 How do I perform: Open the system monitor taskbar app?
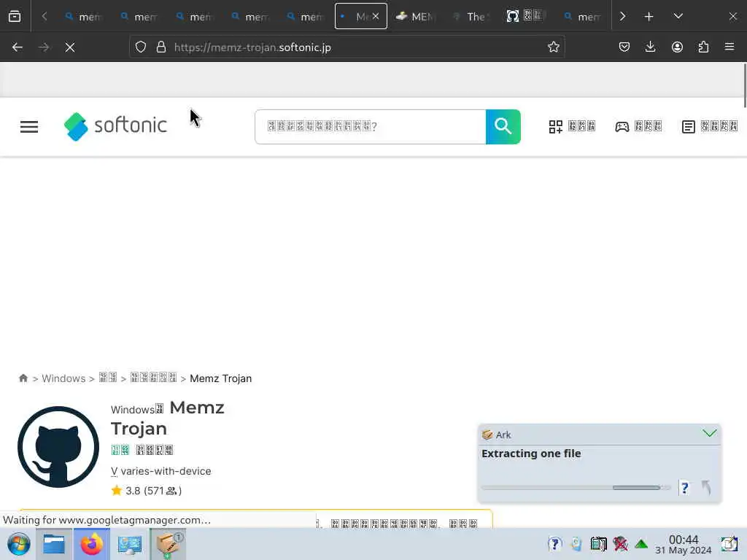[x=130, y=544]
